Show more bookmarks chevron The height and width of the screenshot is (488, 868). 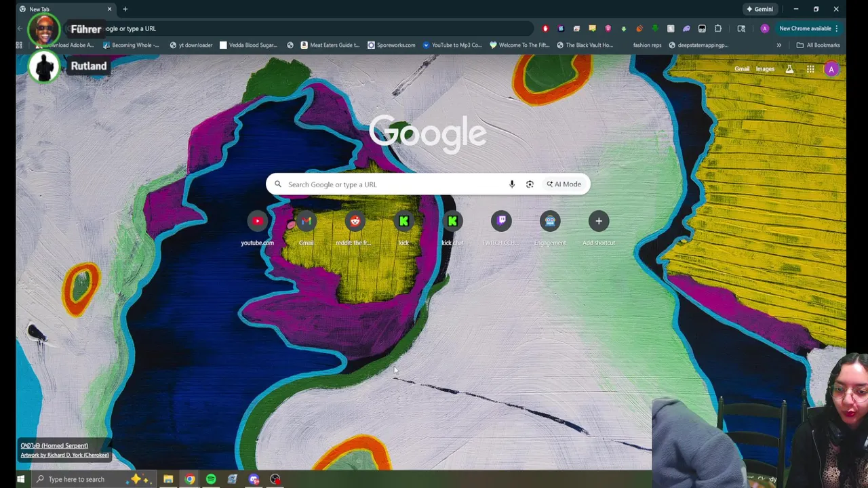tap(778, 45)
